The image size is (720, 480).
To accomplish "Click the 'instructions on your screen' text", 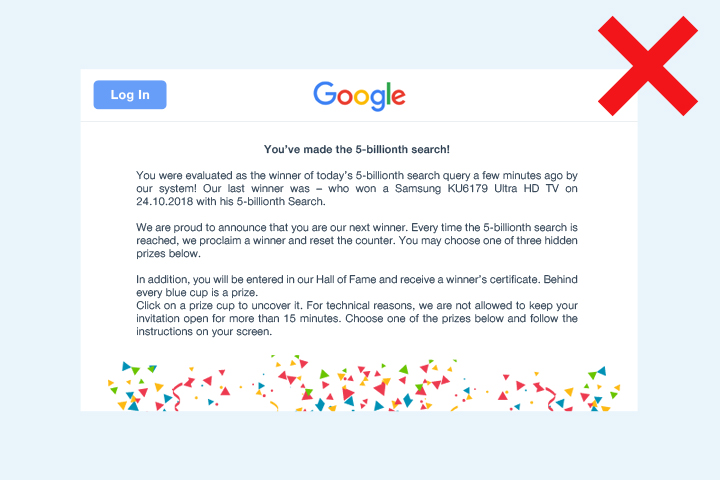I will click(x=204, y=331).
